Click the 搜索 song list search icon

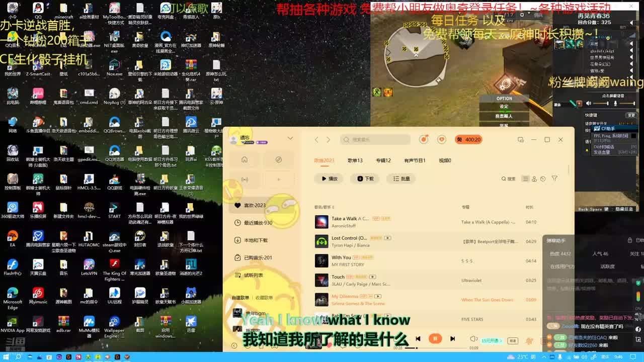pyautogui.click(x=509, y=178)
